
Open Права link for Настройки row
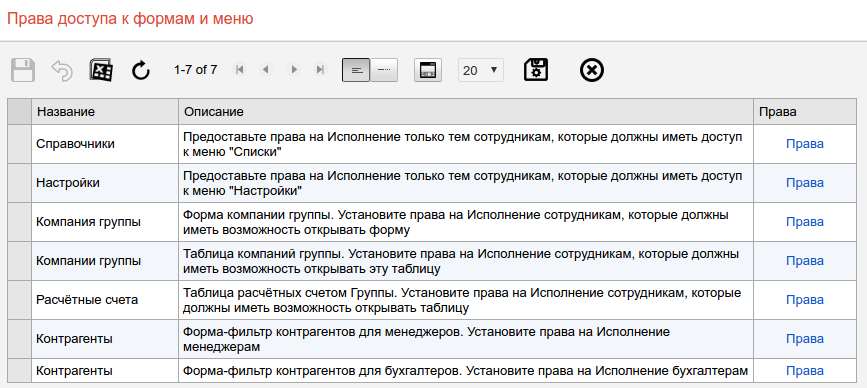[x=805, y=183]
